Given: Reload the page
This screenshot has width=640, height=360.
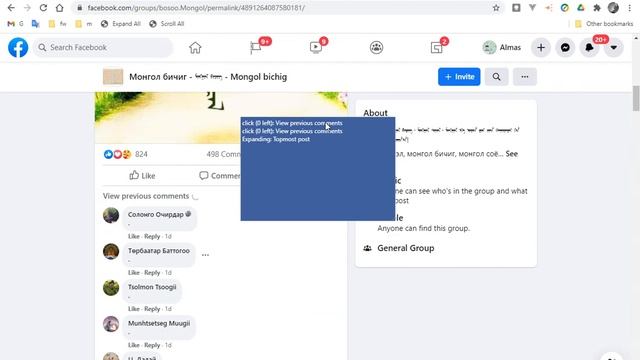Looking at the screenshot, I should [43, 8].
